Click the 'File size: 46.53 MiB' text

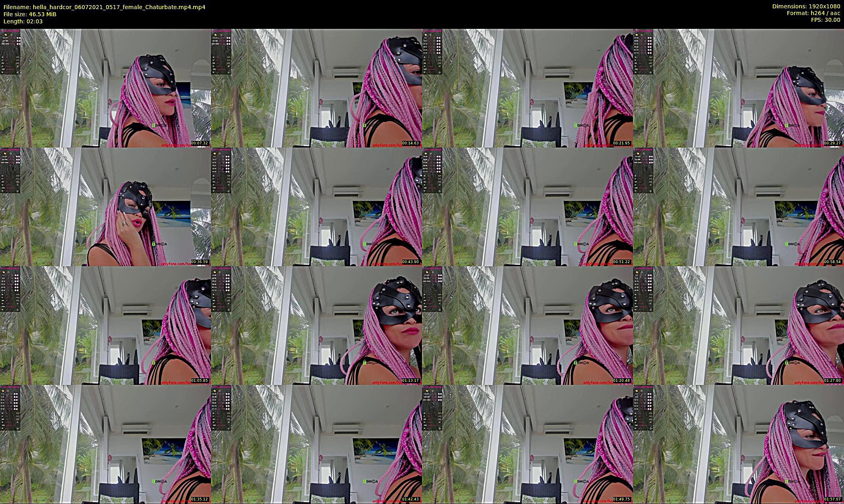point(30,14)
